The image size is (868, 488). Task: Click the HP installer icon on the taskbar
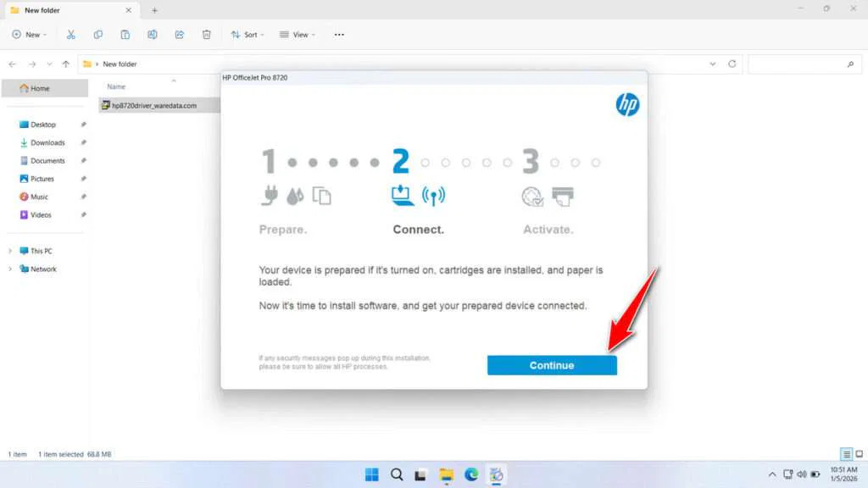click(498, 474)
